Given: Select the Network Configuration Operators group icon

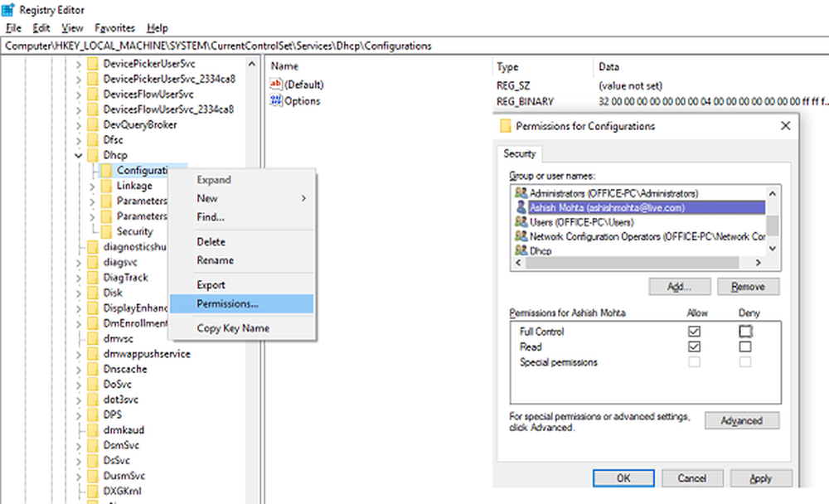Looking at the screenshot, I should pyautogui.click(x=521, y=236).
